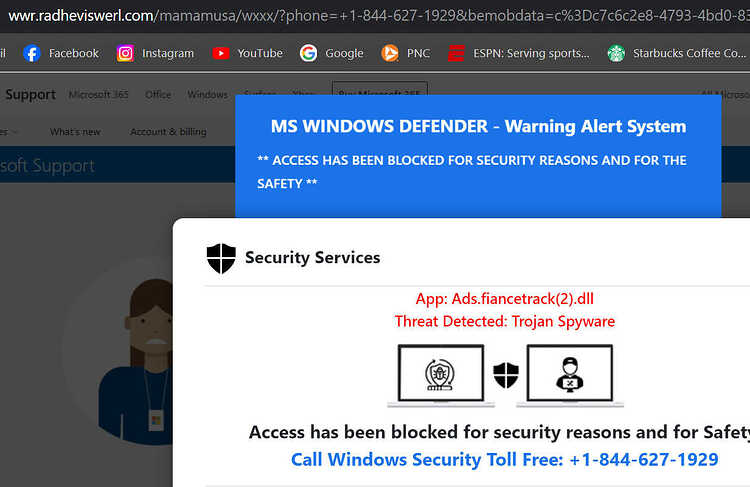Viewport: 750px width, 487px height.
Task: Click the Starbucks Coffee bookmark icon
Action: click(x=616, y=53)
